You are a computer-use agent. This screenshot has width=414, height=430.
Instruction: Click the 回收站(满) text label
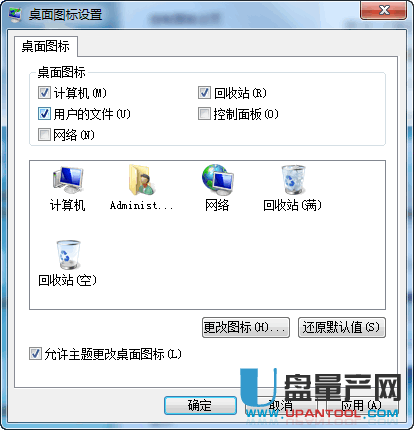point(292,205)
